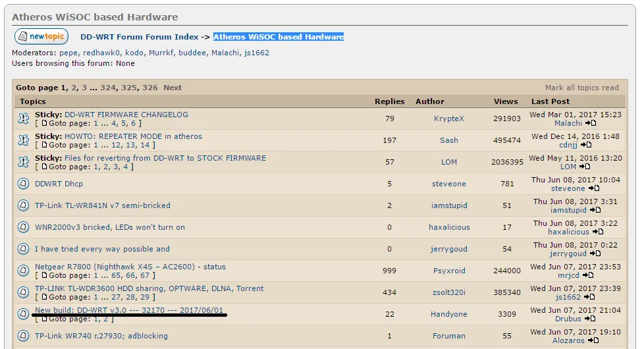This screenshot has height=349, width=644.
Task: Open author KrypteX's profile
Action: (449, 119)
